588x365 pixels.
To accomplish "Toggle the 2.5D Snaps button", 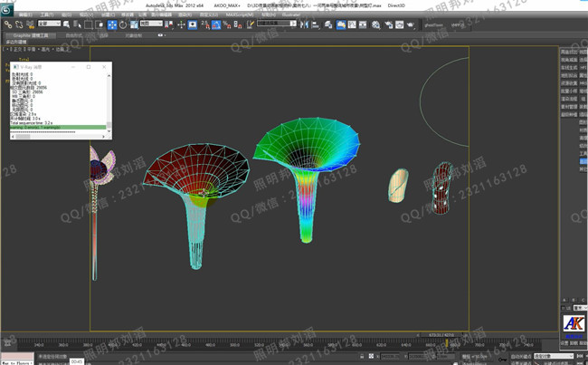I will (x=205, y=24).
